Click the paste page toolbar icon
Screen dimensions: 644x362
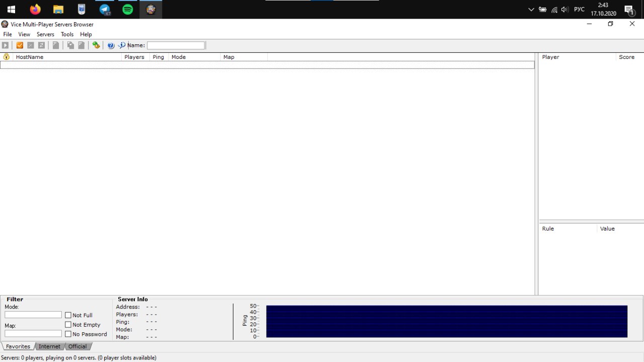tap(81, 45)
